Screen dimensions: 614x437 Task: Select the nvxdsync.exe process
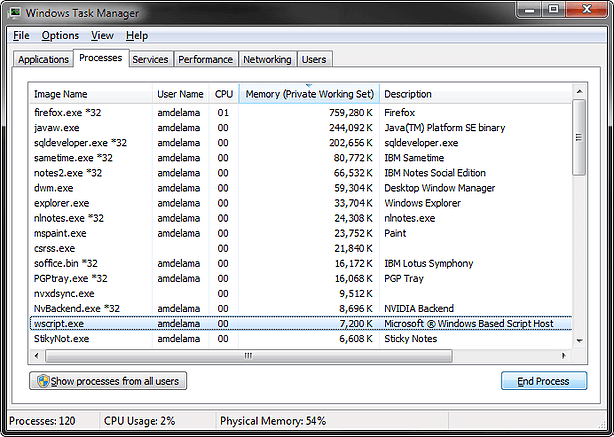pos(301,294)
